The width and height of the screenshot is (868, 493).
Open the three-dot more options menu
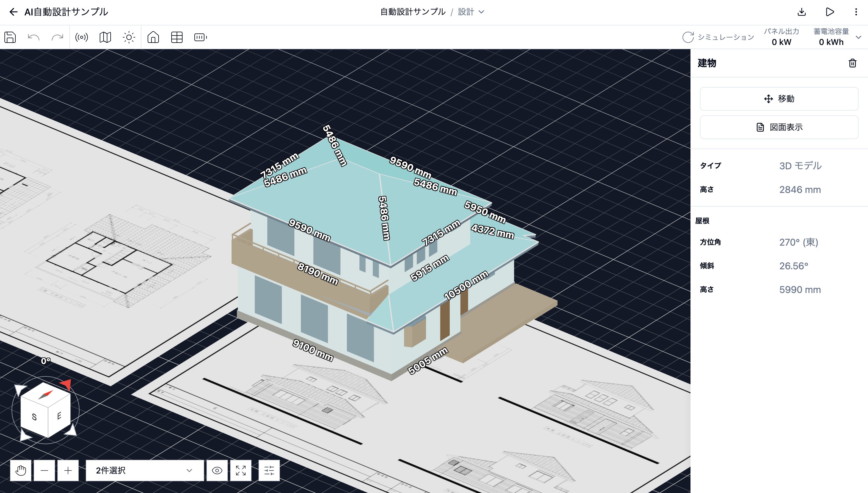click(x=856, y=12)
